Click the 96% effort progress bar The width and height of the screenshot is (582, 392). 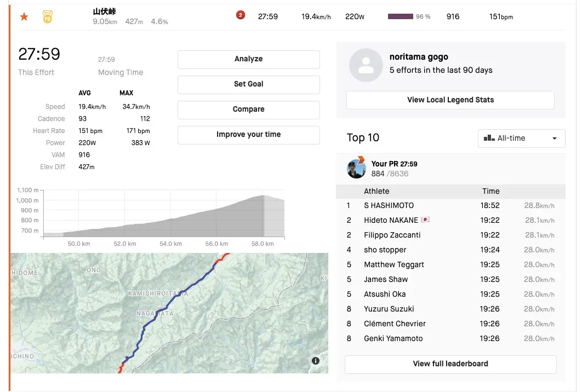coord(401,17)
